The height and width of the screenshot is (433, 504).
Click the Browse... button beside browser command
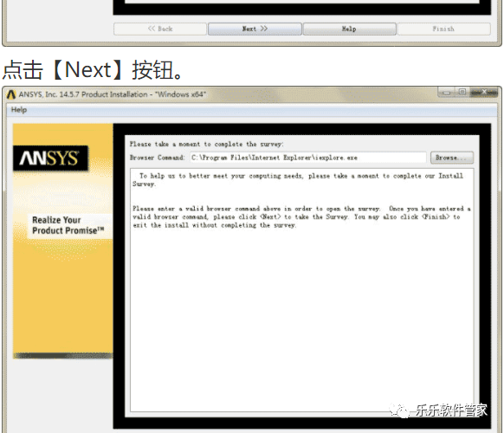pos(451,158)
